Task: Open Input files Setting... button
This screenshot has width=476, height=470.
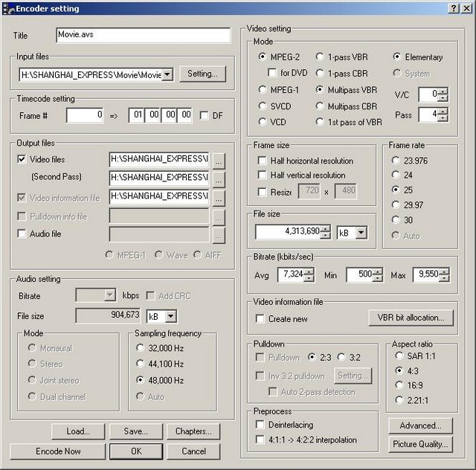Action: coord(202,74)
